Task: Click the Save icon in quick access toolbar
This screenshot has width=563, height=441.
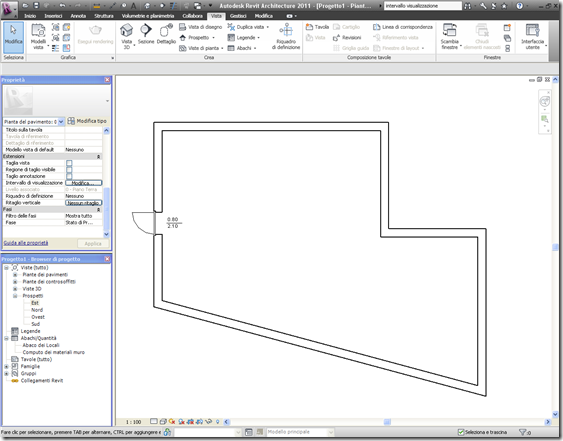Action: click(x=36, y=5)
